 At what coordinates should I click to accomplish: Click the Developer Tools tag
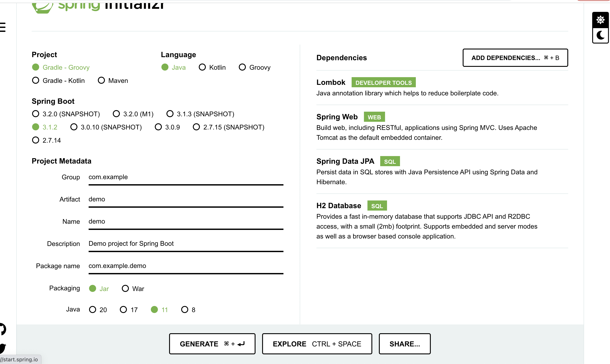(x=384, y=82)
